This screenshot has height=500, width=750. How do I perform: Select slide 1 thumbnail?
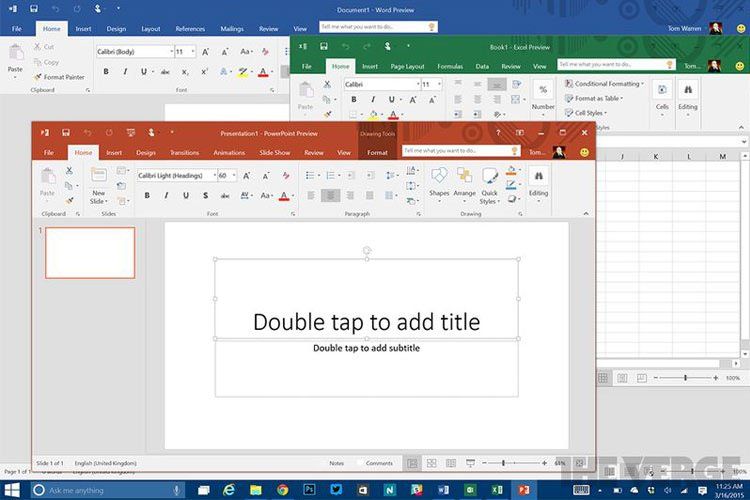[90, 253]
